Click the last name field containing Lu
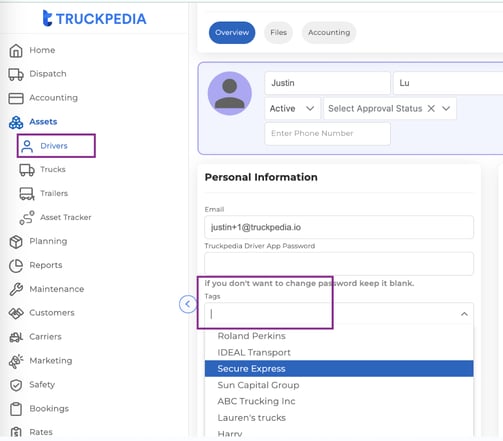 pos(448,83)
